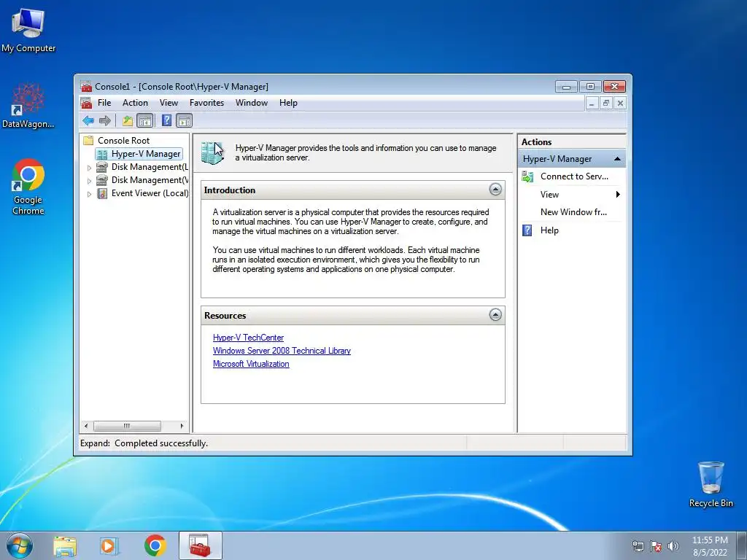Open Windows Media Player from the taskbar
Viewport: 747px width, 560px height.
(x=109, y=545)
